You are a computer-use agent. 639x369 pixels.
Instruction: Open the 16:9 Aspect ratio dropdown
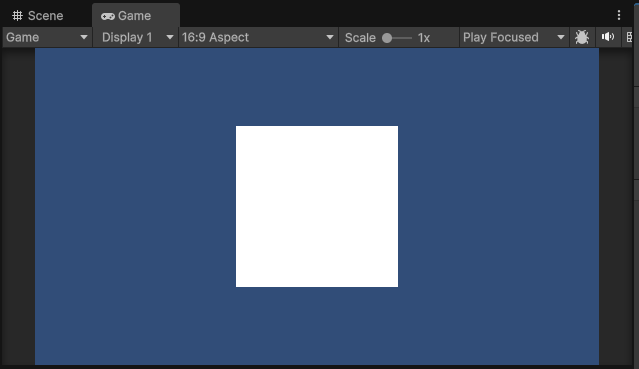[x=258, y=38]
